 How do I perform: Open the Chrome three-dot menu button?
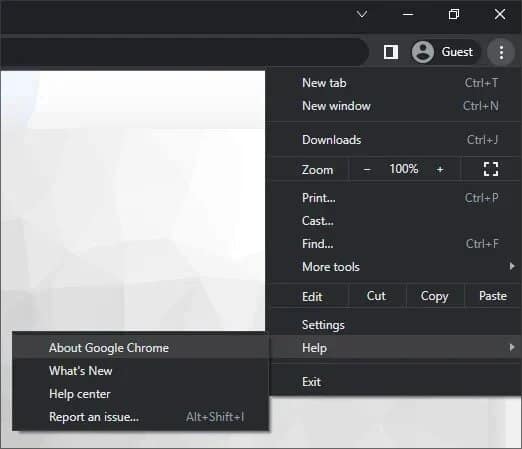click(501, 52)
